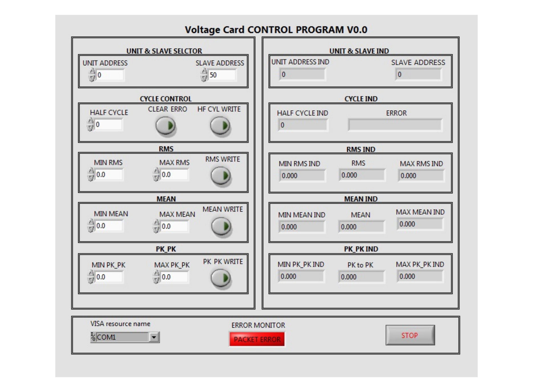Toggle the PK PK WRITE round button
The width and height of the screenshot is (533, 392).
click(220, 278)
